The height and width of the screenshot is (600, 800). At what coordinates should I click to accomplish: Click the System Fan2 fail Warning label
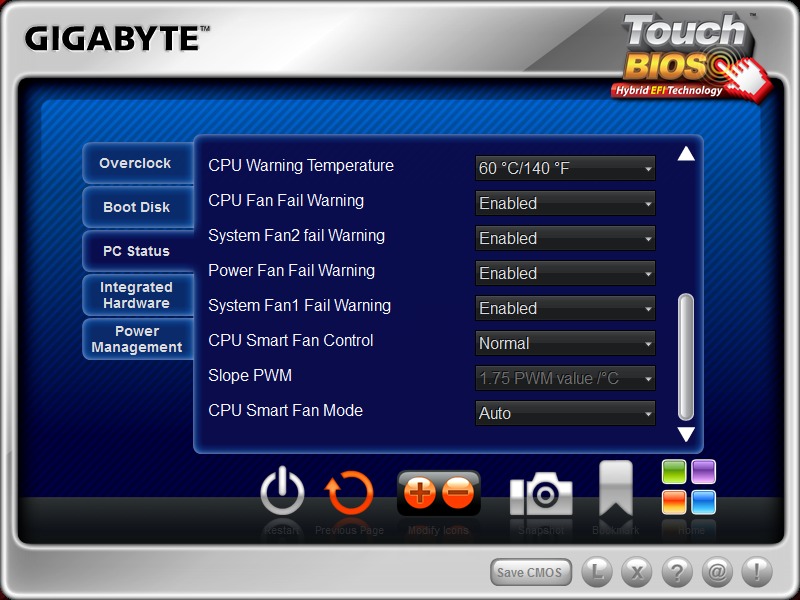[x=296, y=236]
